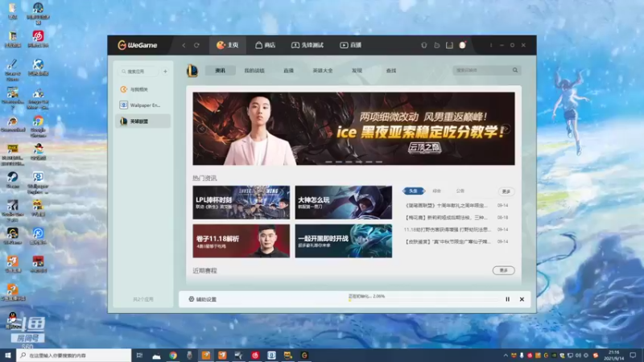The width and height of the screenshot is (644, 362).
Task: Show previous banner with left arrow
Action: (202, 129)
